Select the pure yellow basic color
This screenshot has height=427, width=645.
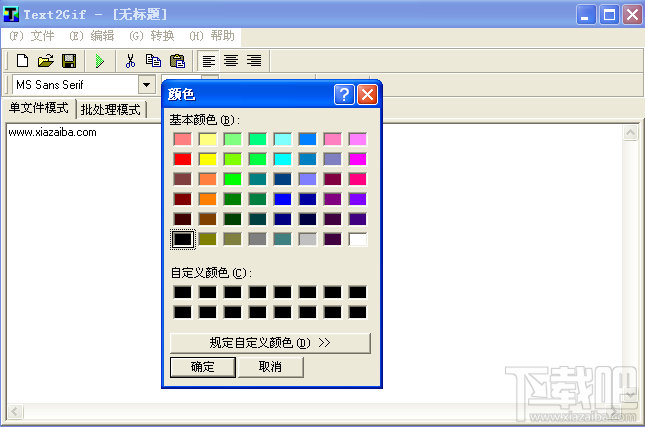tap(207, 159)
